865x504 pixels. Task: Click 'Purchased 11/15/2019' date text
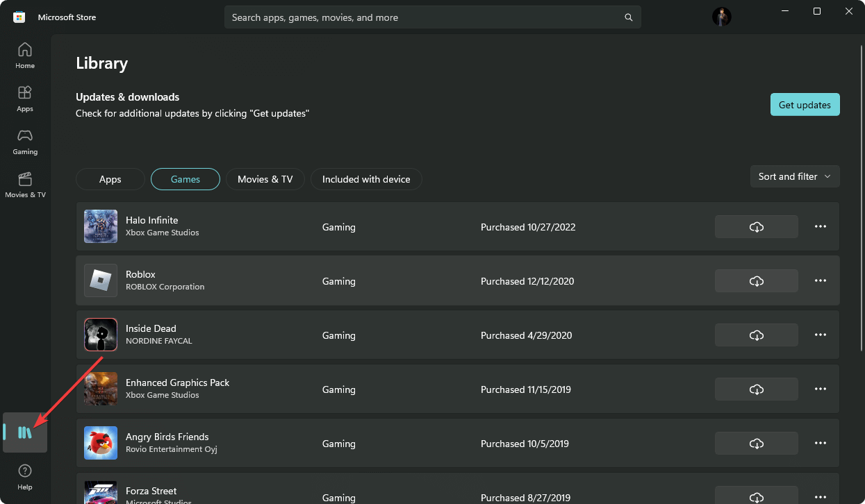pos(525,389)
